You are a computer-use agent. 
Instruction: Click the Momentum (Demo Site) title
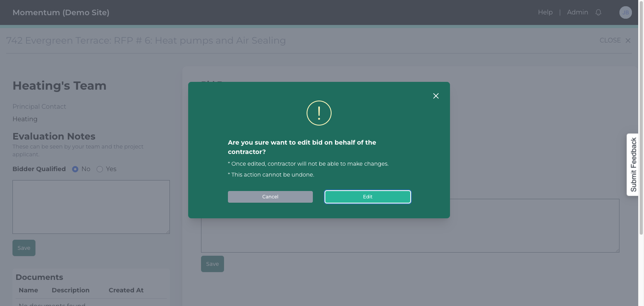61,12
